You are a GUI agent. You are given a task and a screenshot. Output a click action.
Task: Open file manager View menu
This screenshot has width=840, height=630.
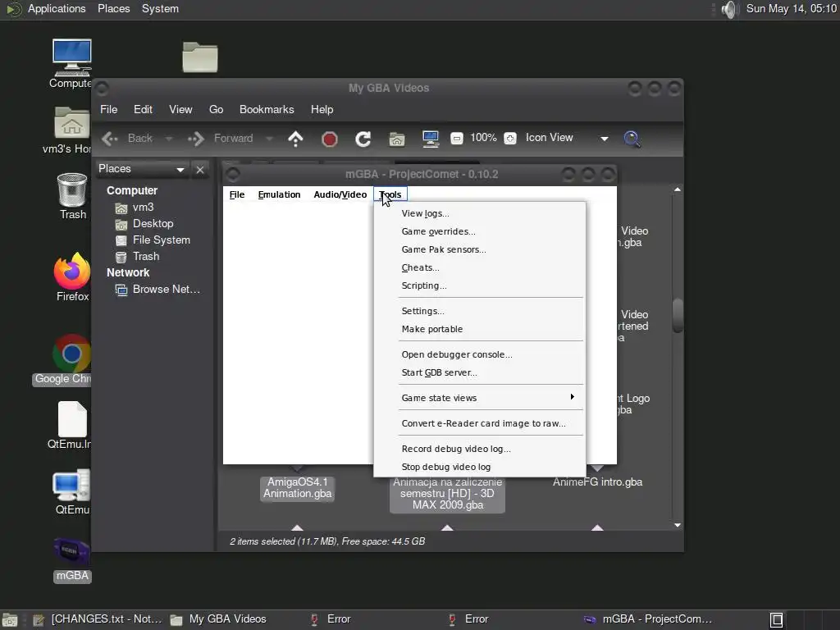pos(180,109)
